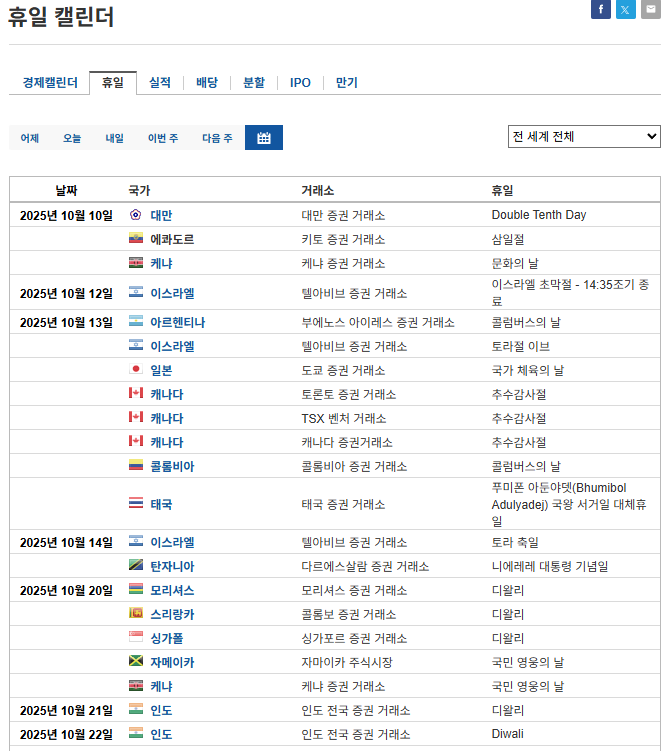Filter holidays by 어제
Screen dimensions: 665x751
tap(30, 138)
